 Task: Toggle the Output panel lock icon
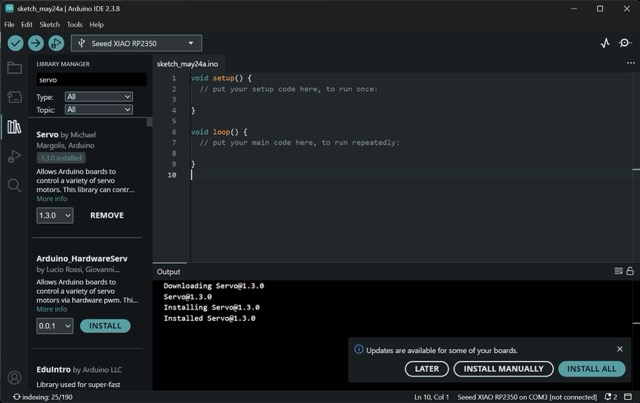click(x=630, y=271)
